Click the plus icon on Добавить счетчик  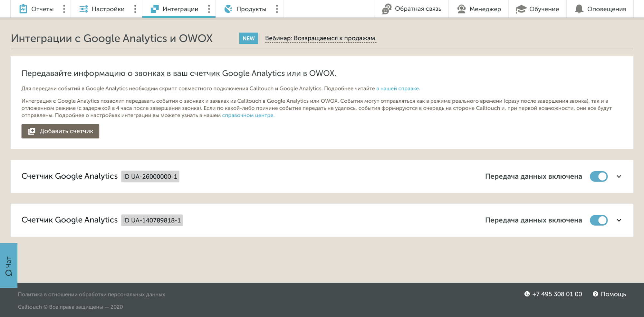tap(32, 131)
